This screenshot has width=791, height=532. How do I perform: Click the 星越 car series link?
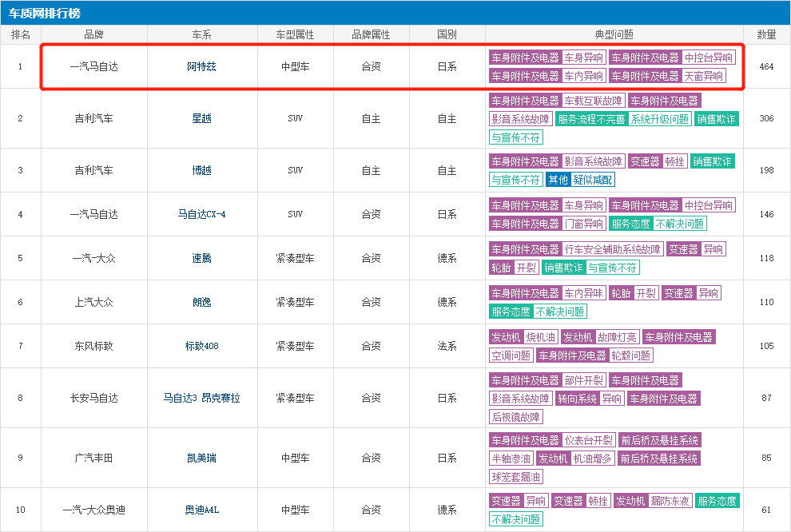pyautogui.click(x=201, y=118)
